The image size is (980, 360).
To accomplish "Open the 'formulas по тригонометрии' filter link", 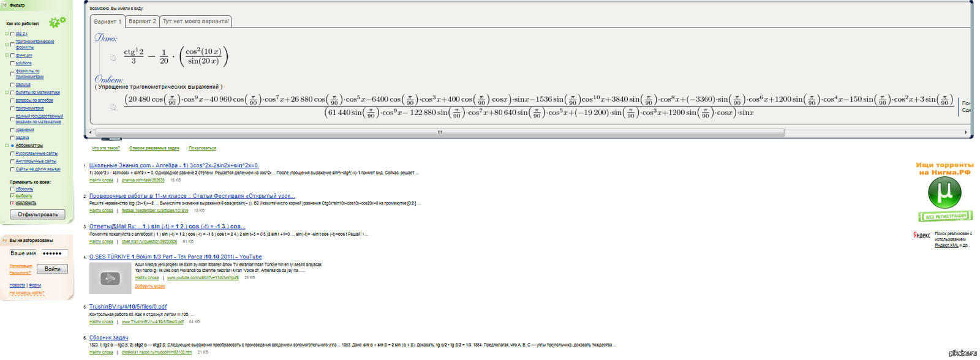I will [x=29, y=74].
